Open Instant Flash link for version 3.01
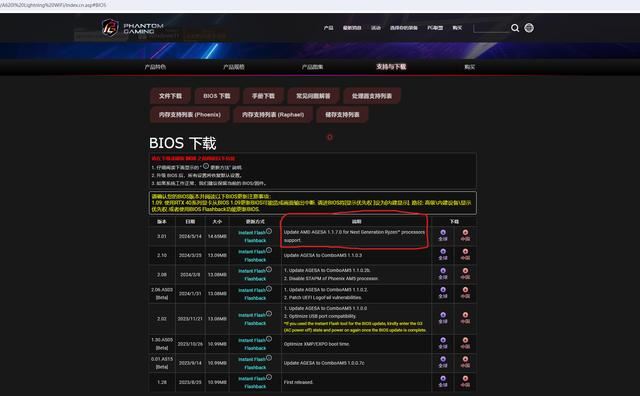Screen dimensions: 640x396 tap(252, 232)
